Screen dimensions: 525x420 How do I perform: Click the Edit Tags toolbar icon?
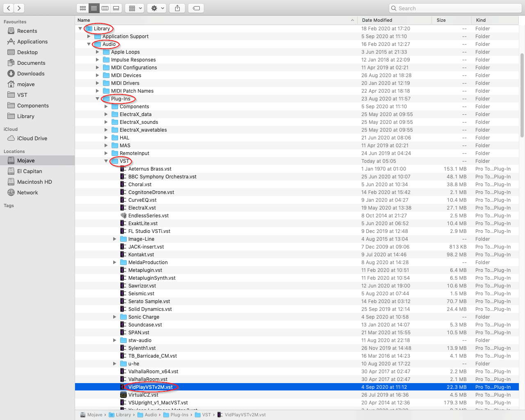(196, 8)
